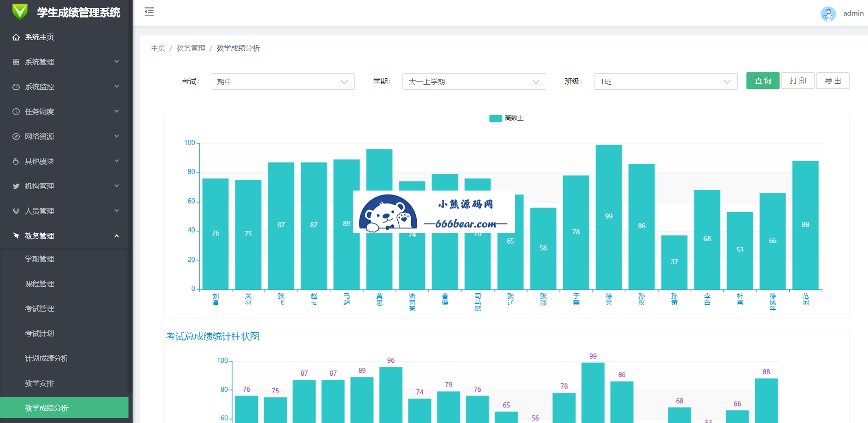Click the clock icon beside 任务调度
The image size is (868, 423).
tap(16, 111)
